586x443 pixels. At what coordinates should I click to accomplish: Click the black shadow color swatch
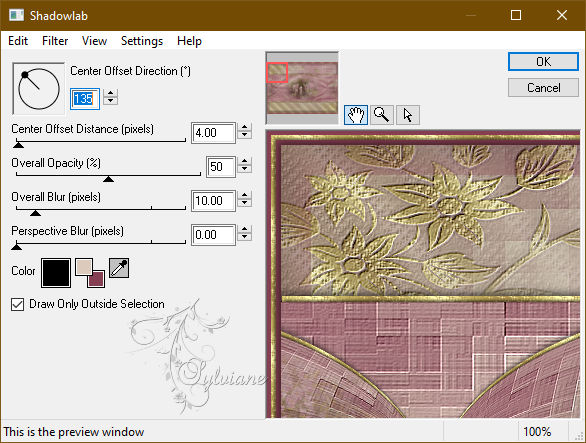coord(56,273)
